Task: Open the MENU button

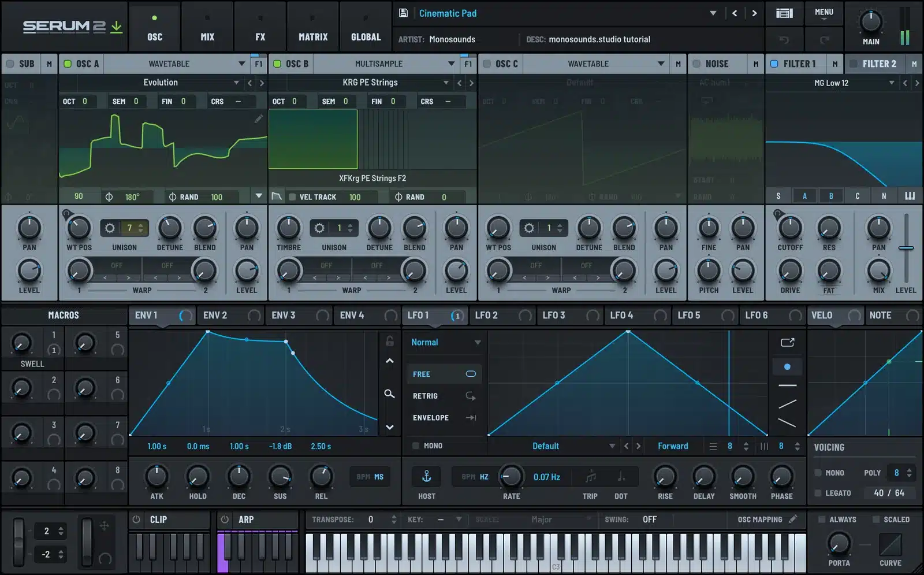Action: pos(824,13)
